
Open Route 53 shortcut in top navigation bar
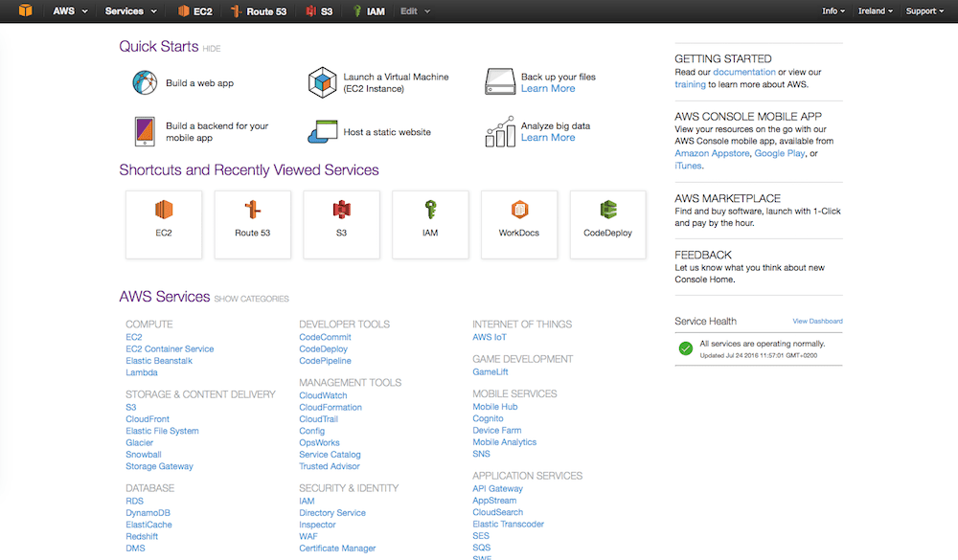pos(259,11)
